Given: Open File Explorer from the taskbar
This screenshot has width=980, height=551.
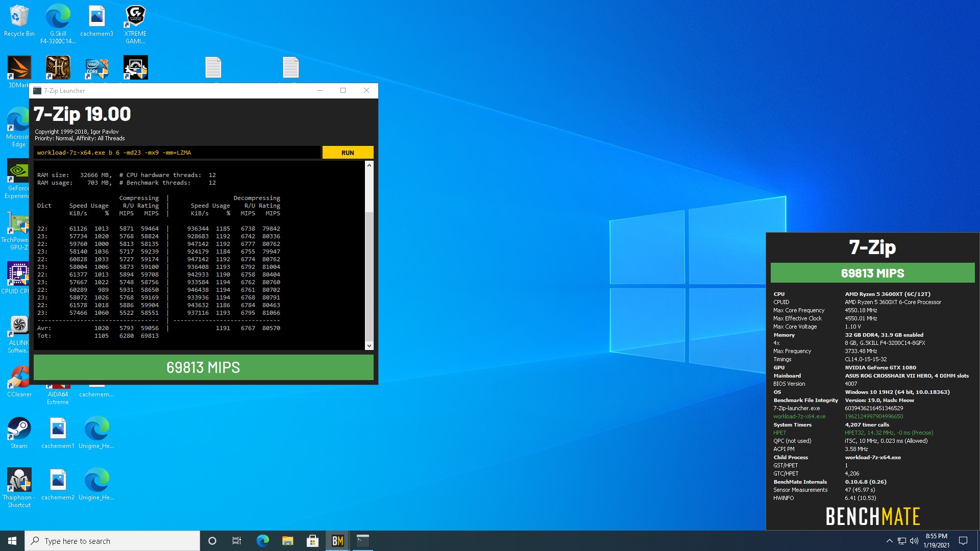Looking at the screenshot, I should coord(287,541).
